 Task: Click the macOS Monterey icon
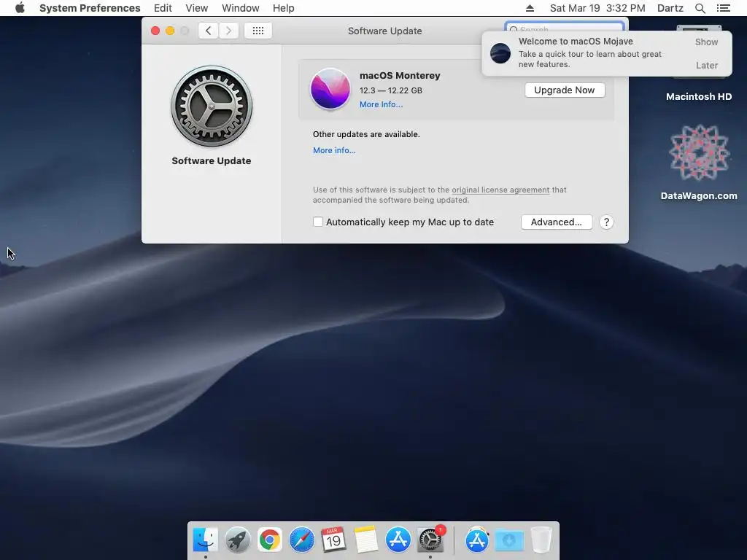[x=330, y=89]
